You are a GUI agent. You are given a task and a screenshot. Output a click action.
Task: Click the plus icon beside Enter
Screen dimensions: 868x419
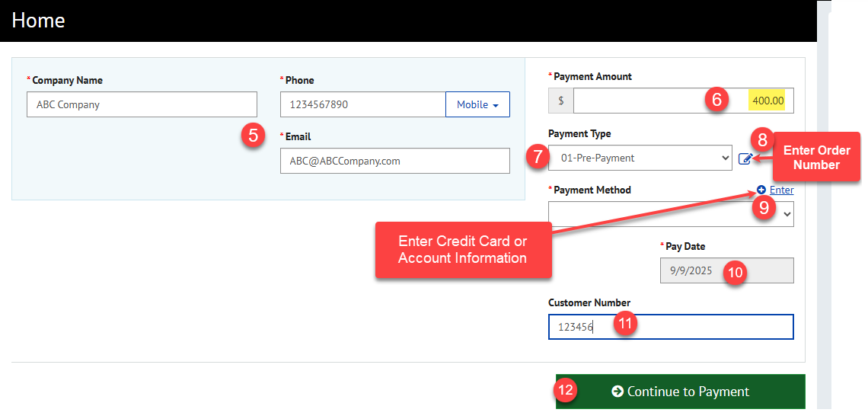tap(761, 190)
